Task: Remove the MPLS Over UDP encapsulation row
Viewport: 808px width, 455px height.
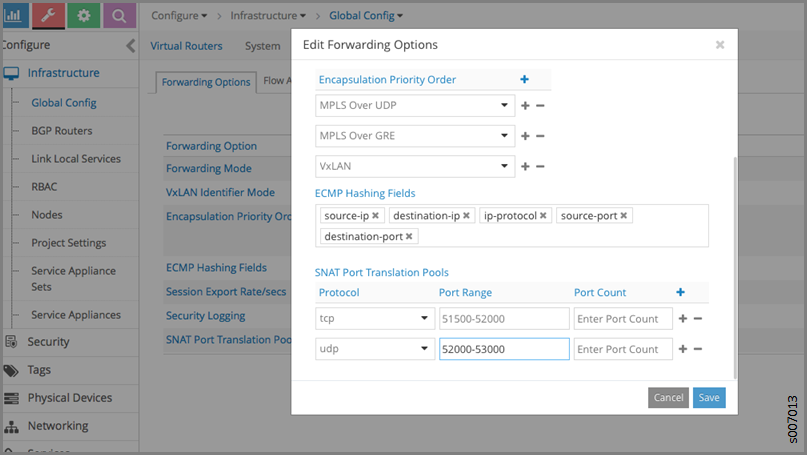Action: pyautogui.click(x=540, y=106)
